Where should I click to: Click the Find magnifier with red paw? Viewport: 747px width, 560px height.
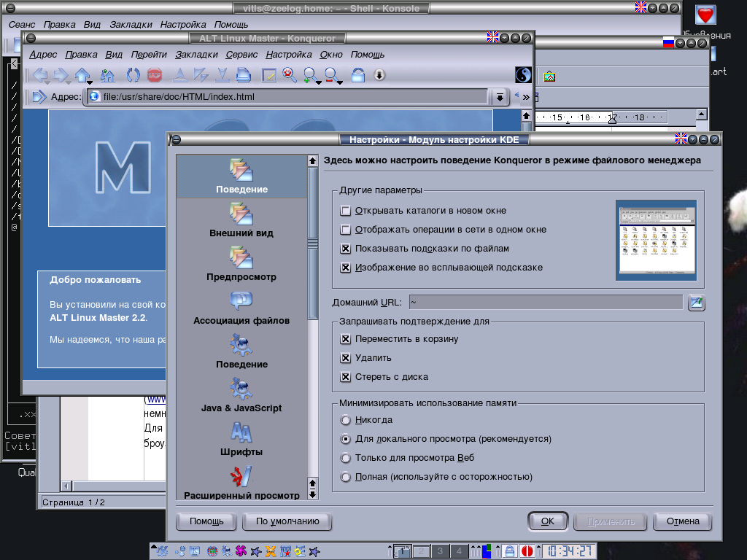point(289,75)
